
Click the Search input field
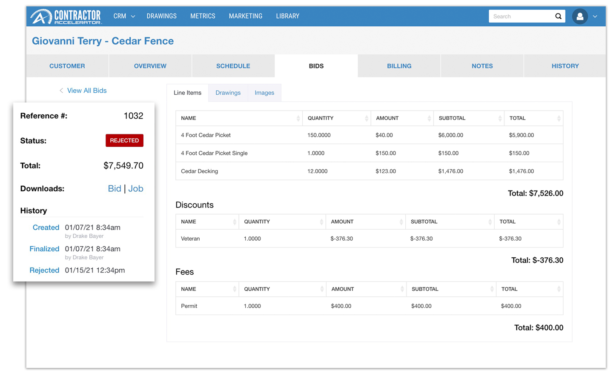[x=521, y=16]
